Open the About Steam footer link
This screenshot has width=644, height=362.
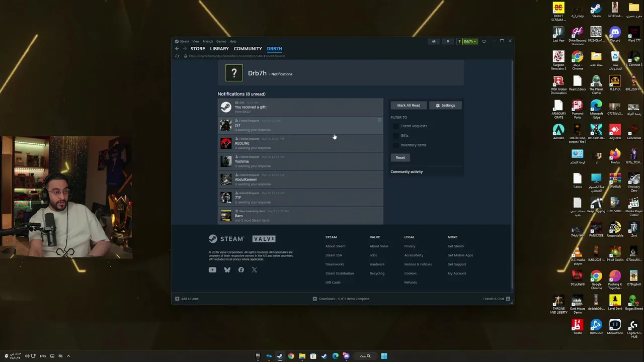click(x=336, y=246)
